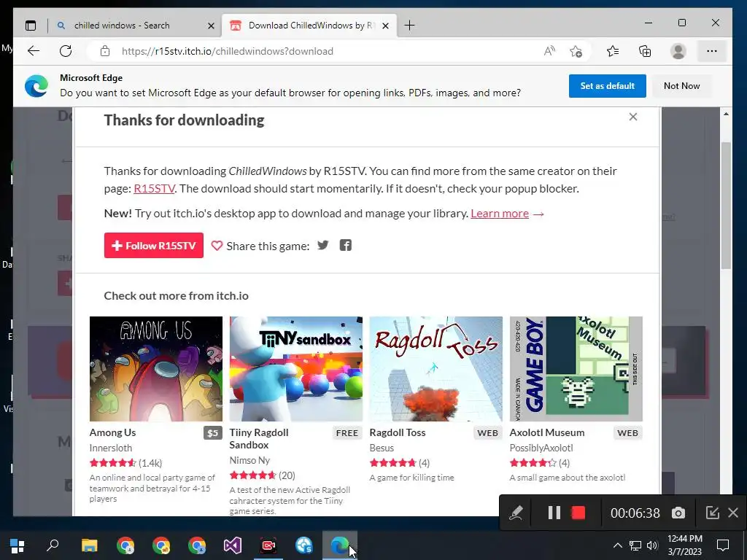Open Learn more about itch.io app
Image resolution: width=747 pixels, height=560 pixels.
(x=500, y=214)
